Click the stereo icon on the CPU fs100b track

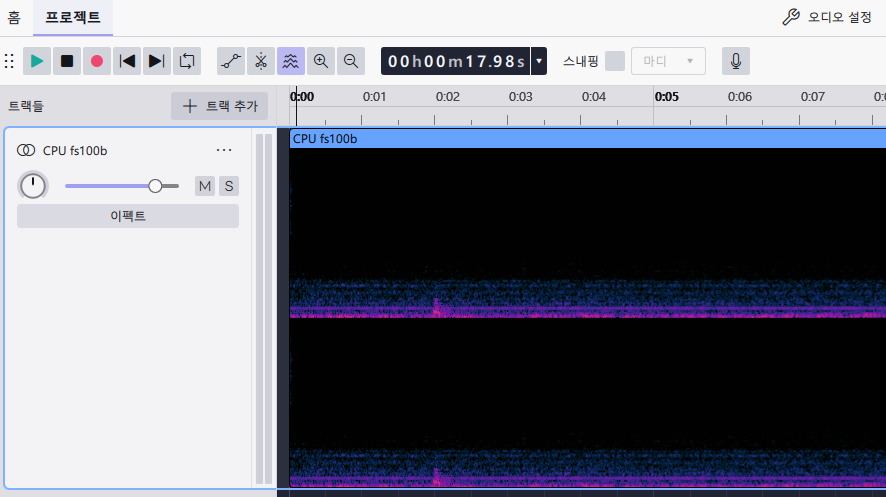click(26, 150)
